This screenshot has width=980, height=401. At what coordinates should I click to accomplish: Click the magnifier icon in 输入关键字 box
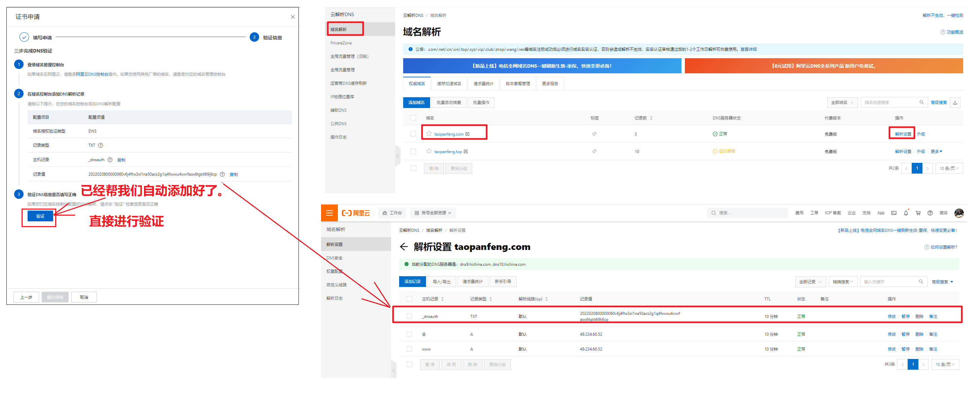pos(921,282)
